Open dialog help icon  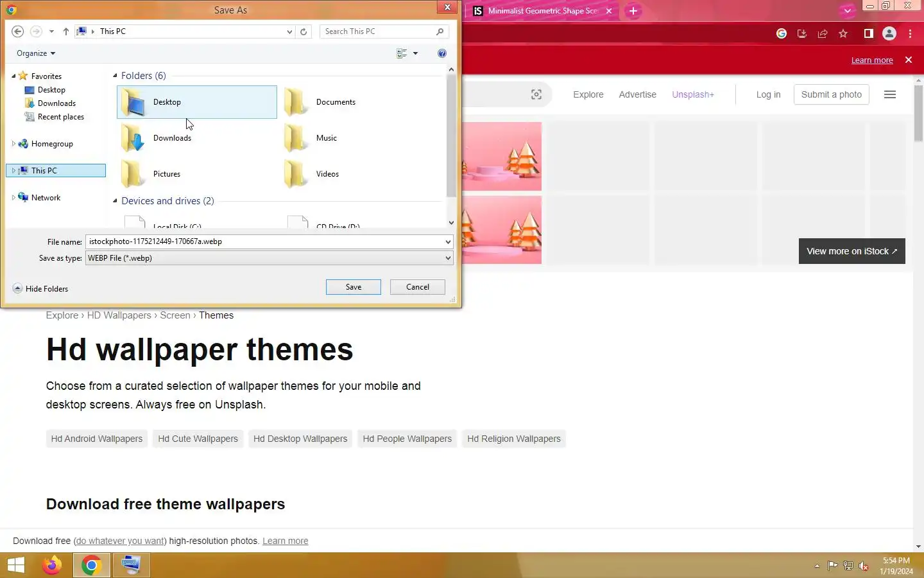[442, 53]
